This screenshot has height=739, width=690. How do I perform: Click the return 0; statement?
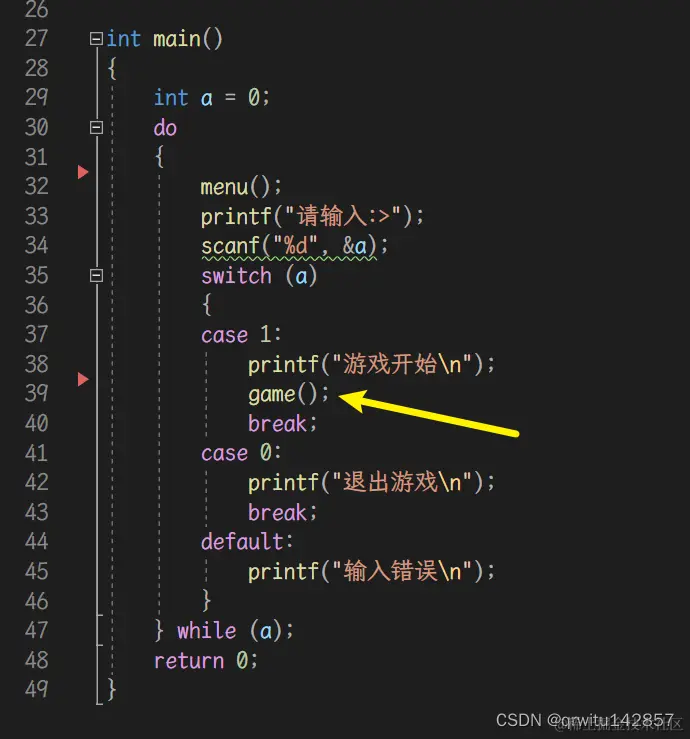[x=206, y=660]
